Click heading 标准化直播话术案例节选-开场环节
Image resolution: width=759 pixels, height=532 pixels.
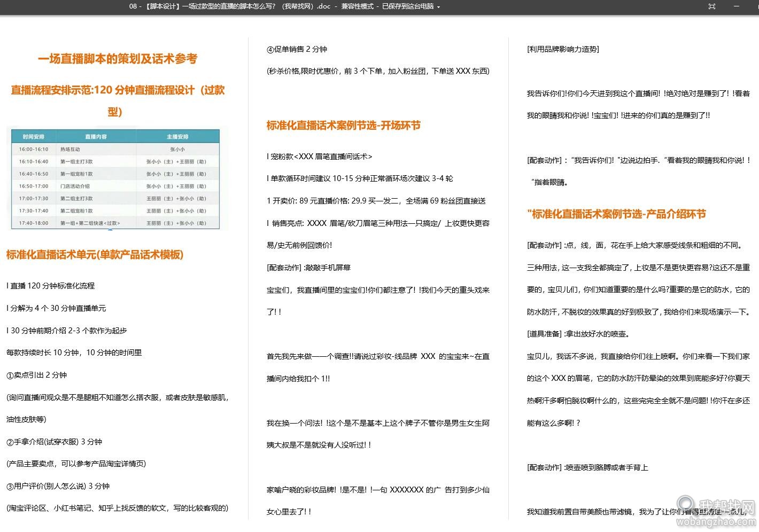[x=343, y=126]
